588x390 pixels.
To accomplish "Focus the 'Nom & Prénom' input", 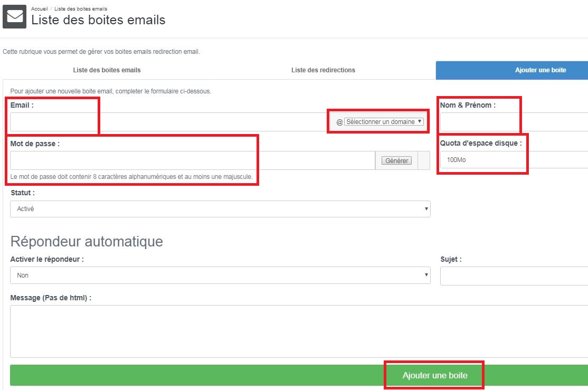I will 514,122.
